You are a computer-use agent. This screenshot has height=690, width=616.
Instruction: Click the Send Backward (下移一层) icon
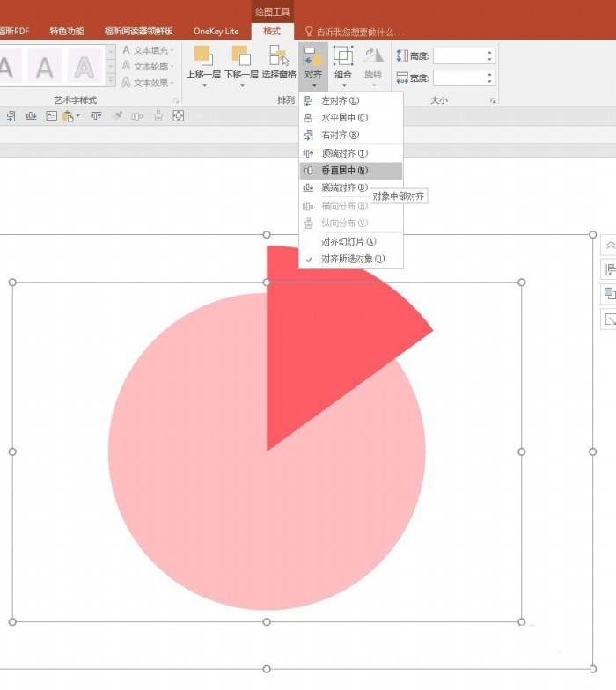pyautogui.click(x=241, y=56)
